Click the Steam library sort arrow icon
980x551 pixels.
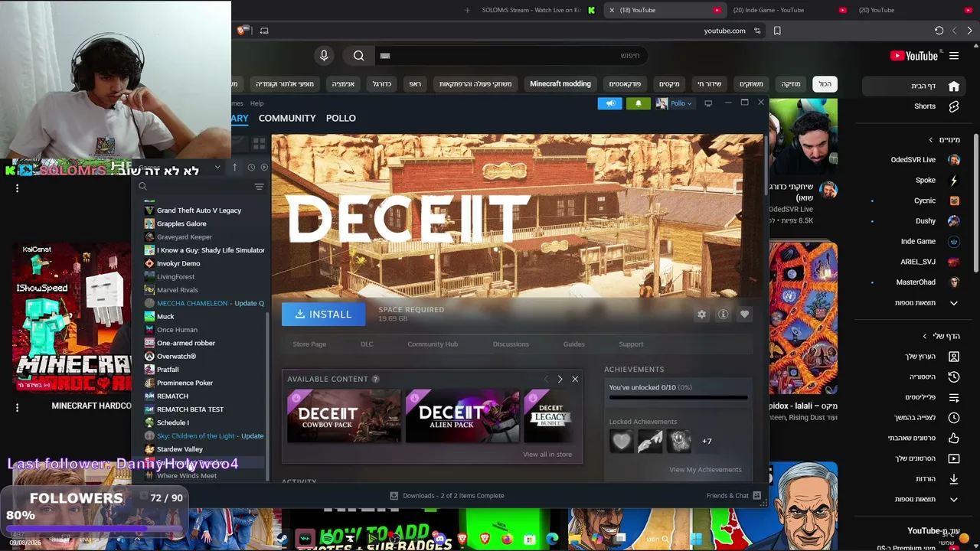coord(235,168)
